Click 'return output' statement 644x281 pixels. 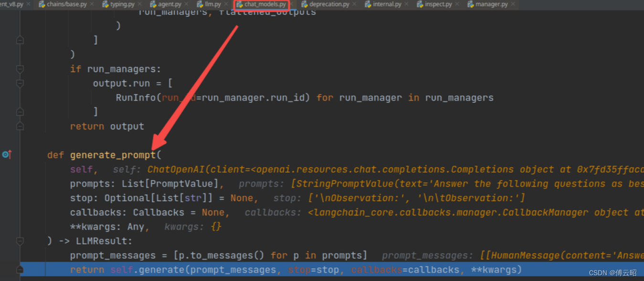(x=107, y=126)
